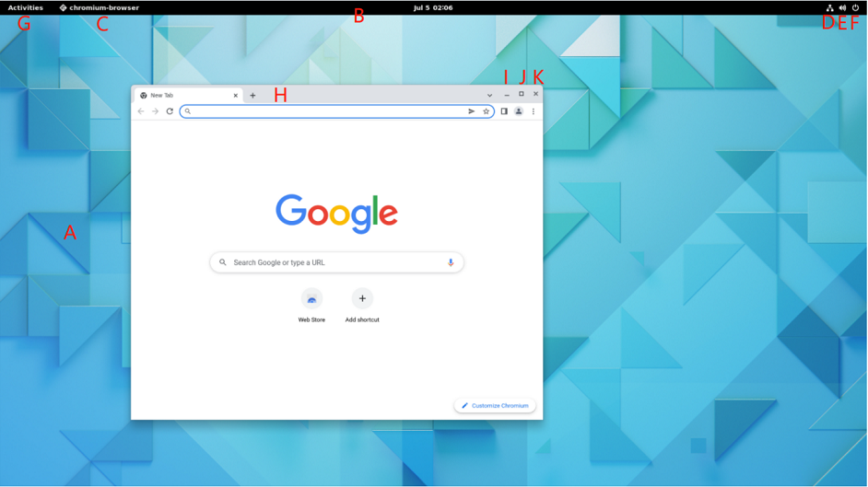
Task: Open the profile avatar menu
Action: [x=519, y=111]
